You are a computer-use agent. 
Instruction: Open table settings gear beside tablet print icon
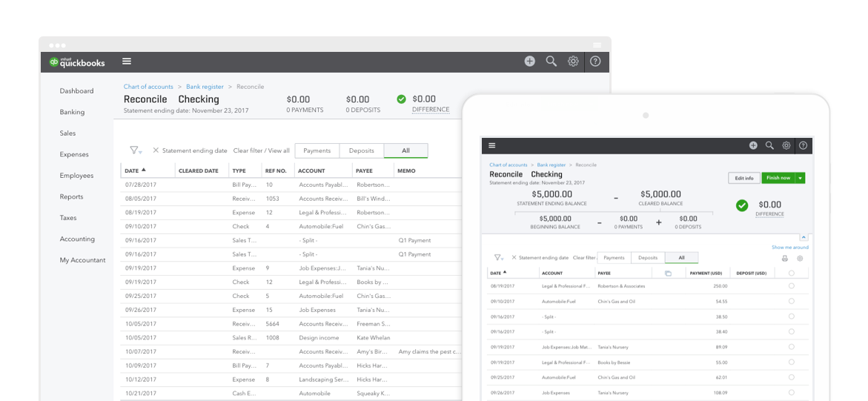click(800, 258)
